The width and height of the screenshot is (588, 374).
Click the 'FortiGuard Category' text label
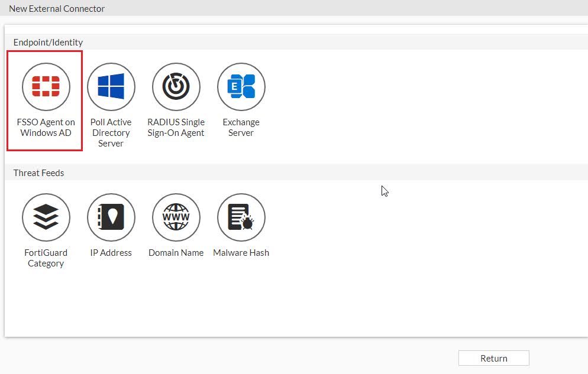pos(46,258)
